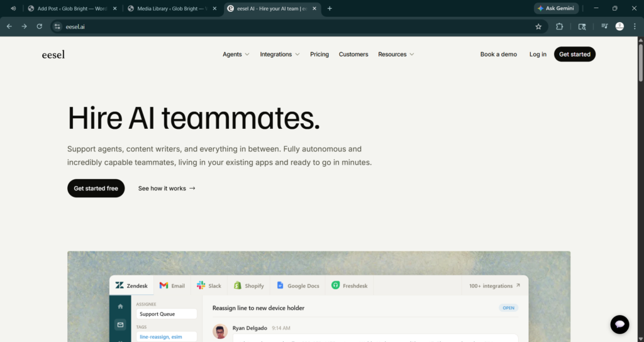Open a new browser tab
This screenshot has height=342, width=644.
pos(330,8)
